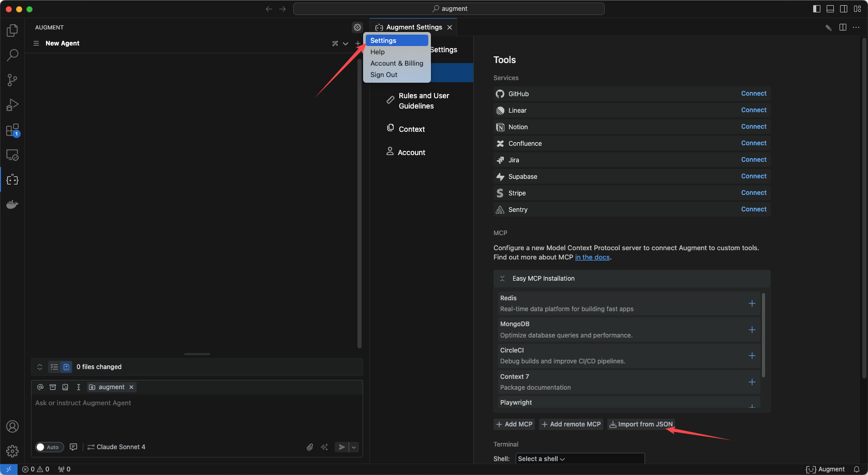
Task: Select Sign Out menu item
Action: coord(384,74)
